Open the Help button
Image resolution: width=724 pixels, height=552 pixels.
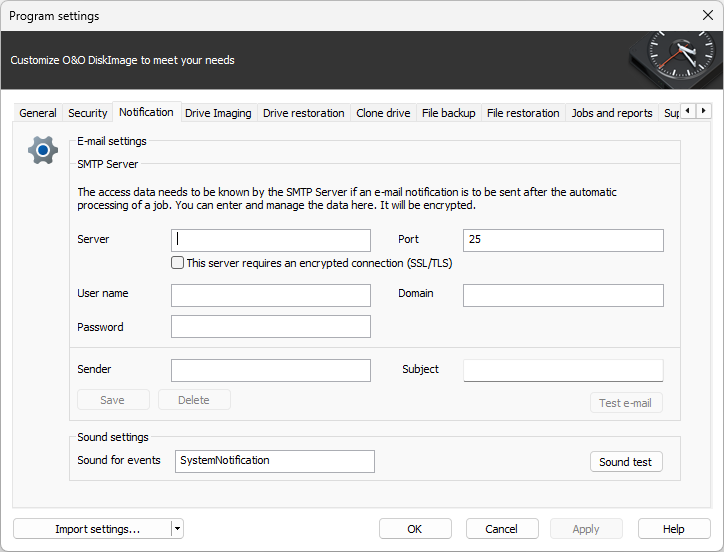click(x=673, y=529)
